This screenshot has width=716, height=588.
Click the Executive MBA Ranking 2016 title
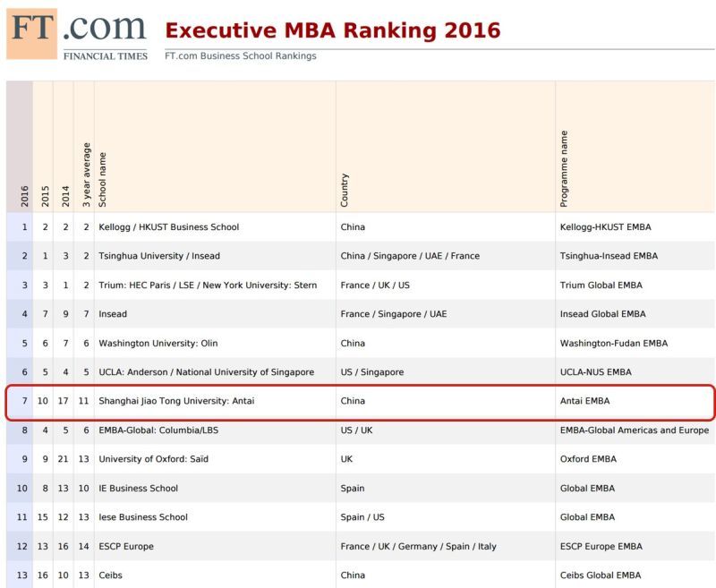click(x=332, y=30)
